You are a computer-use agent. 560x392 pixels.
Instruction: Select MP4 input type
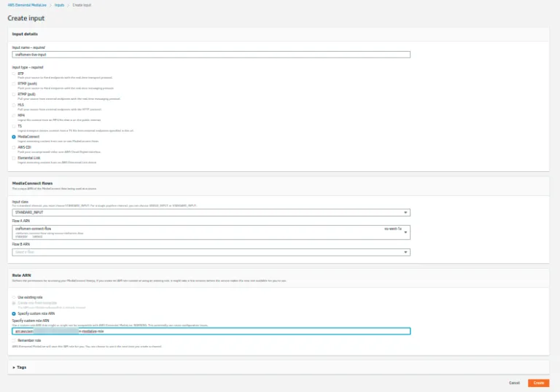pos(14,116)
